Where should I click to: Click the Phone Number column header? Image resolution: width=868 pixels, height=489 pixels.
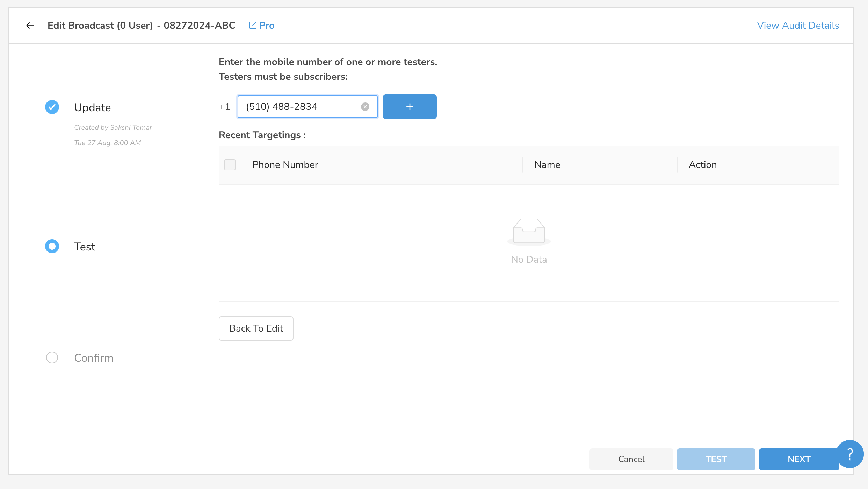[x=285, y=165]
